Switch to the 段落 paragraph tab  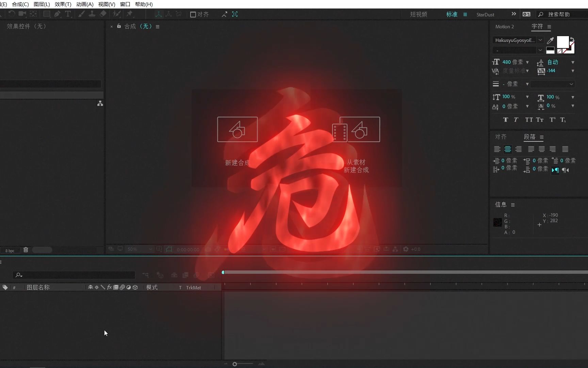point(529,137)
